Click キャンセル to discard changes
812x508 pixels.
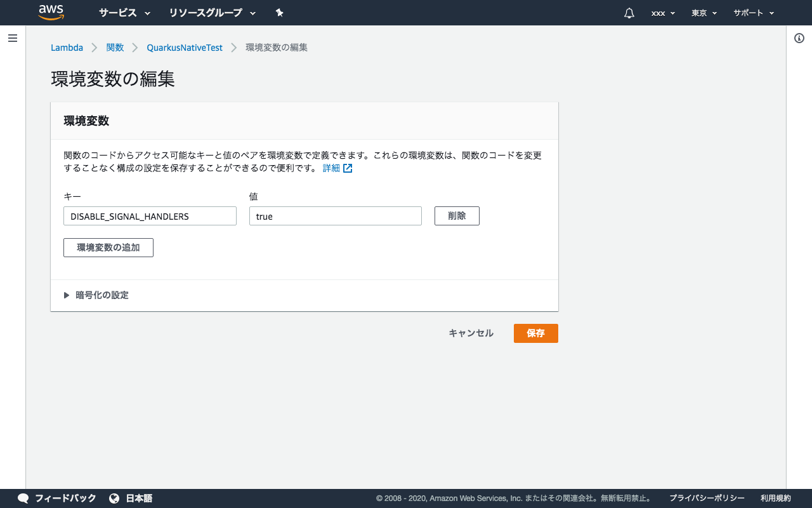pyautogui.click(x=471, y=333)
